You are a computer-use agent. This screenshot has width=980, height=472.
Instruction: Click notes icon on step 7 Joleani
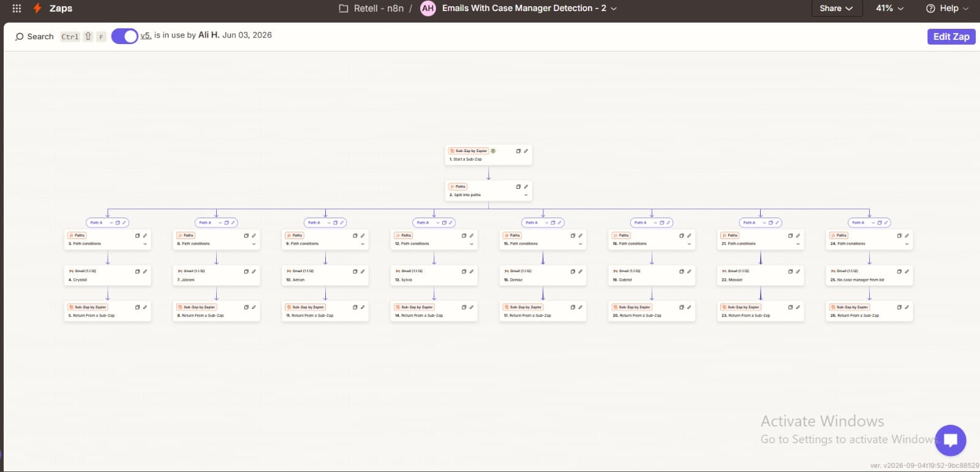[x=246, y=271]
